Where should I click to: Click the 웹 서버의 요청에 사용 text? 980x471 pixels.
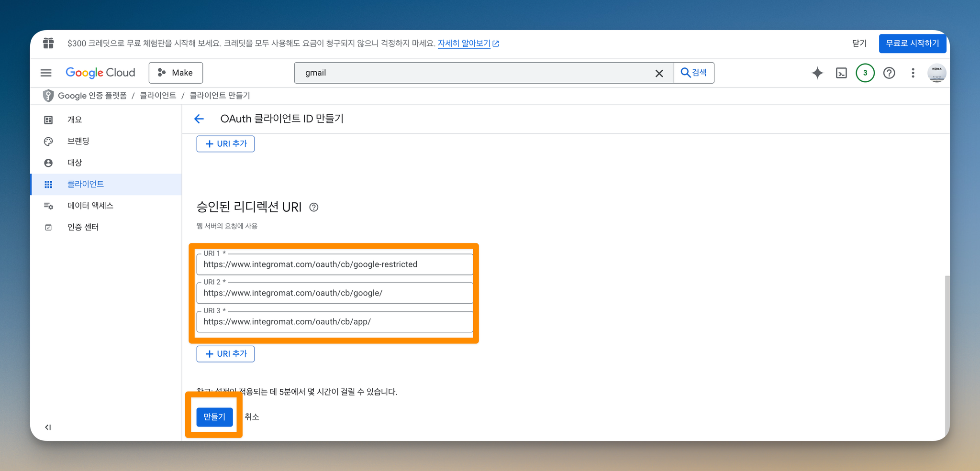coord(227,226)
